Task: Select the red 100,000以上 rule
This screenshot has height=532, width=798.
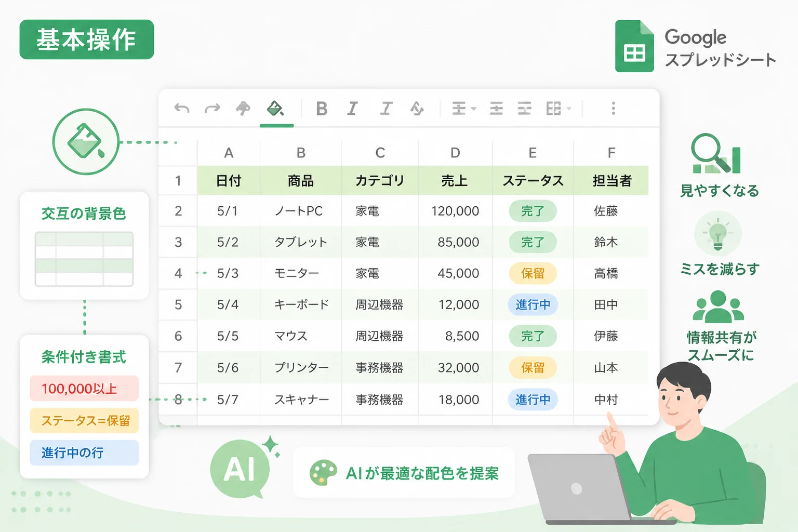Action: click(84, 389)
